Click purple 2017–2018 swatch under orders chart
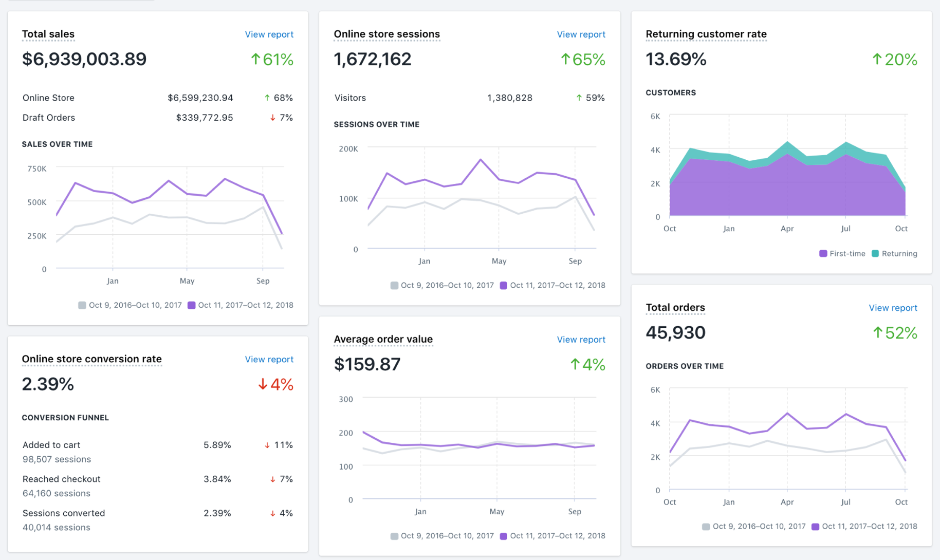 tap(815, 527)
